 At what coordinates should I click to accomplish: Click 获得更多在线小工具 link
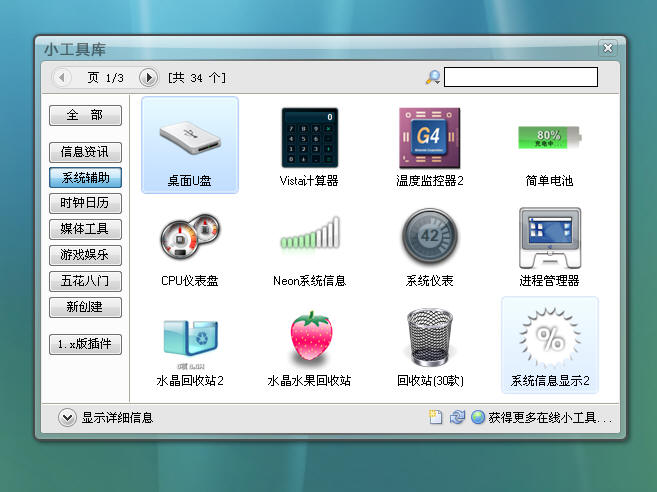(x=549, y=418)
